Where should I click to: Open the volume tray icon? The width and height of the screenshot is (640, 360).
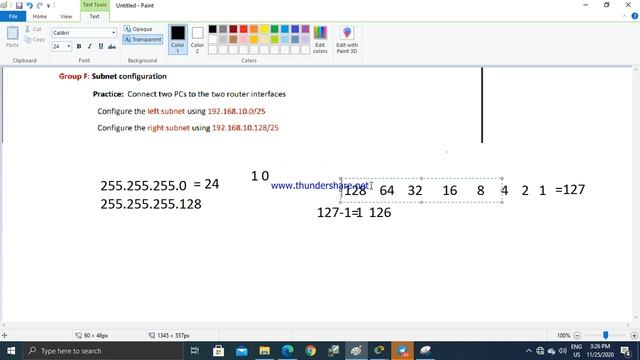562,351
